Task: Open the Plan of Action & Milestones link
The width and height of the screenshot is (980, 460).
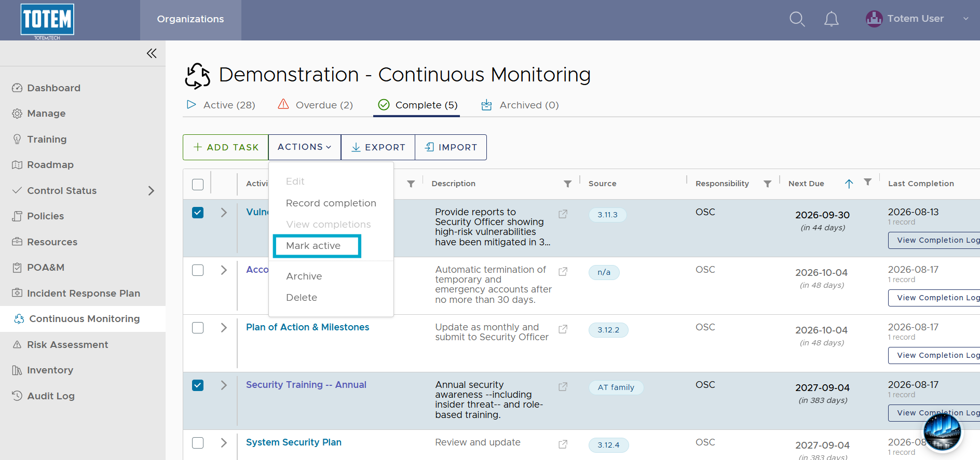Action: click(308, 327)
